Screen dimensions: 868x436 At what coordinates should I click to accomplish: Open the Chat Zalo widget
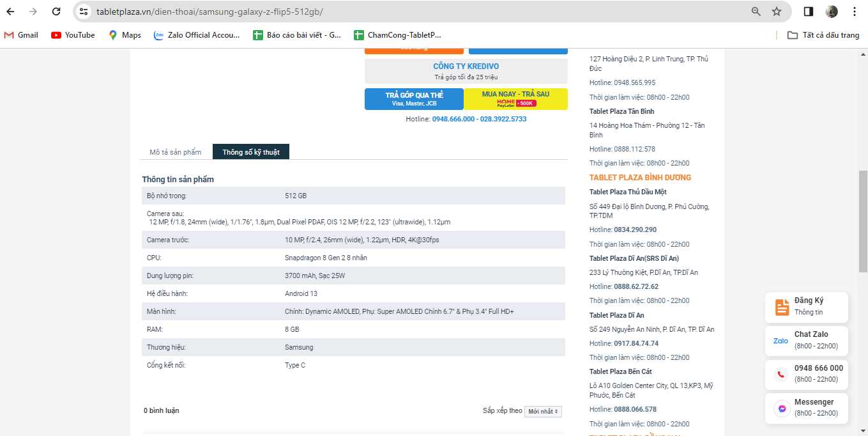click(x=807, y=341)
